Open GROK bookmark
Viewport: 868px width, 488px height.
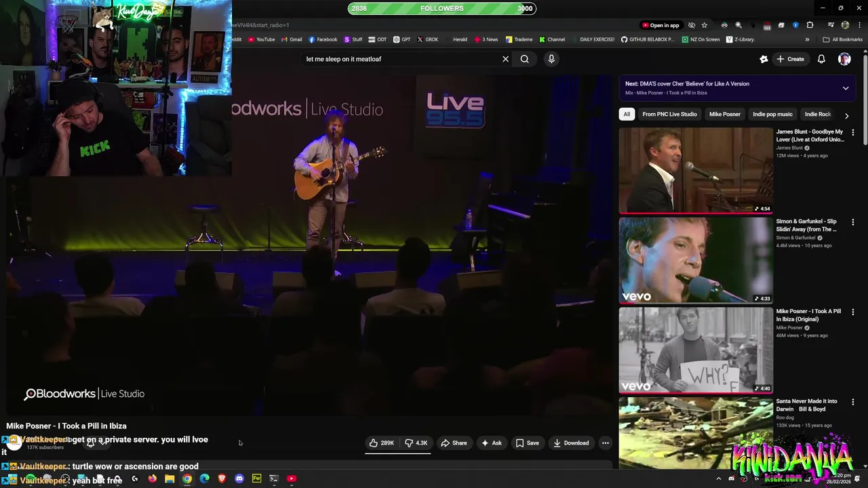tap(427, 39)
